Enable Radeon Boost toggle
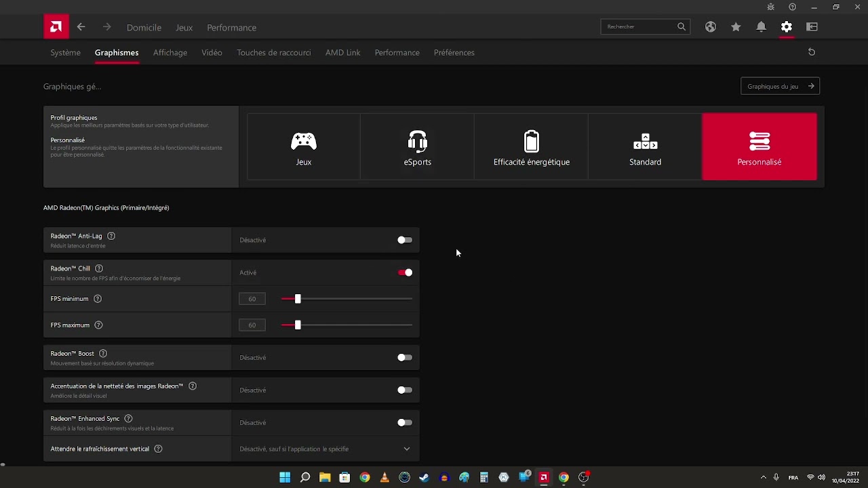 coord(405,357)
